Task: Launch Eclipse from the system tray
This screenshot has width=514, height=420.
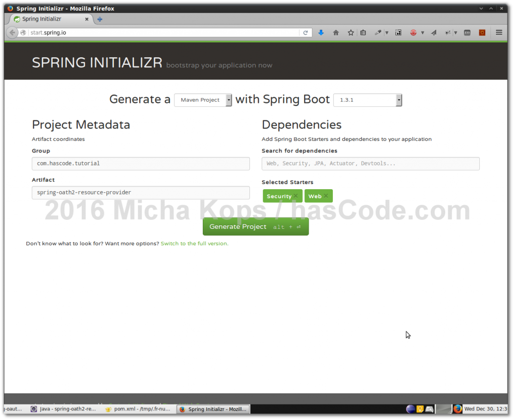Action: (x=411, y=408)
